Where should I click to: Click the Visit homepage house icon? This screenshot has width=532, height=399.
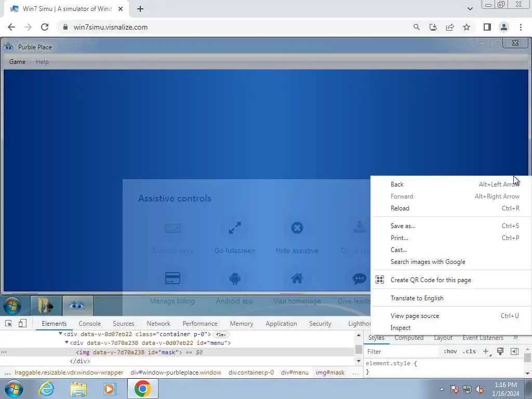pyautogui.click(x=297, y=278)
